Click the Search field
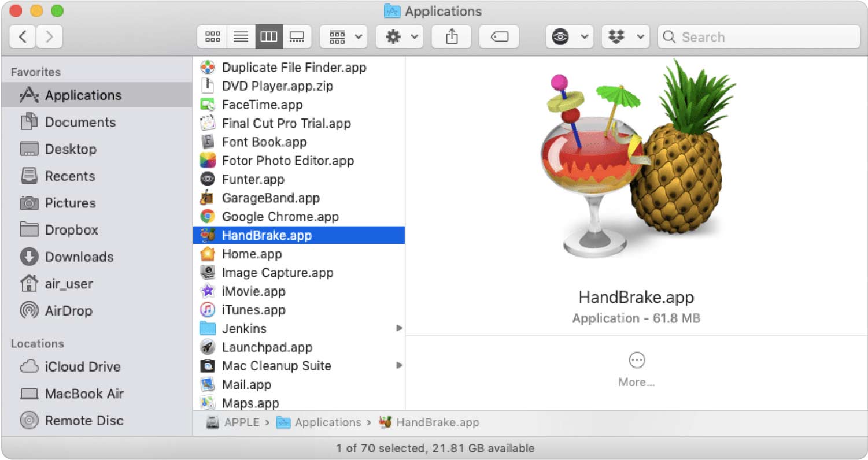The height and width of the screenshot is (460, 868). click(759, 37)
